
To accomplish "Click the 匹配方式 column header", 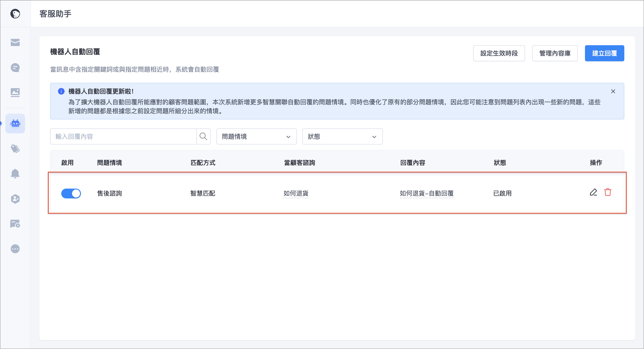I will pyautogui.click(x=203, y=163).
